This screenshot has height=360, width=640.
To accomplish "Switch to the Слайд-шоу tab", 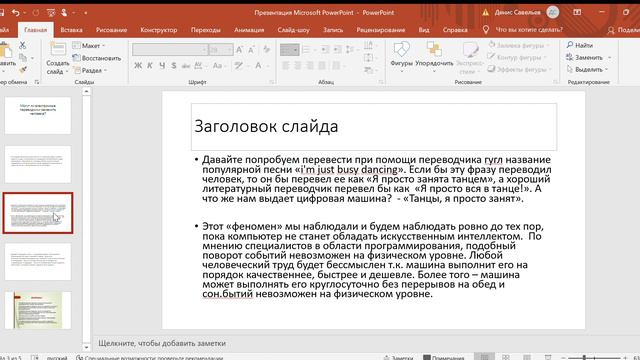I will coord(293,30).
